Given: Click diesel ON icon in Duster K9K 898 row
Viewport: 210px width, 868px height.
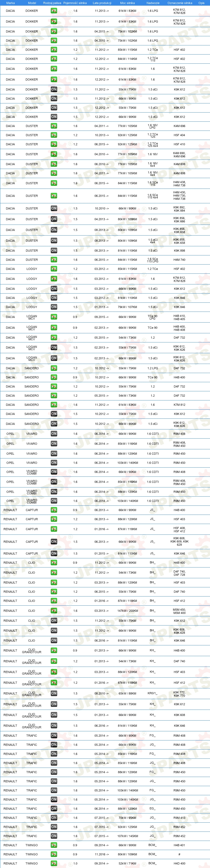Looking at the screenshot, I should pyautogui.click(x=54, y=251).
